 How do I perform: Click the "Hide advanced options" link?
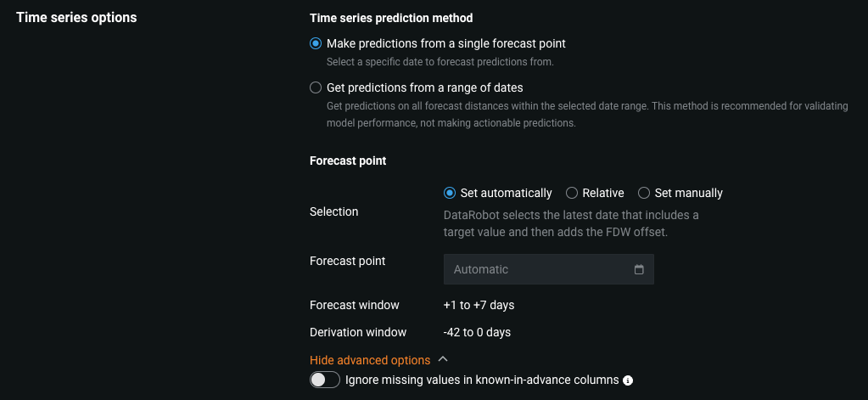pos(370,360)
